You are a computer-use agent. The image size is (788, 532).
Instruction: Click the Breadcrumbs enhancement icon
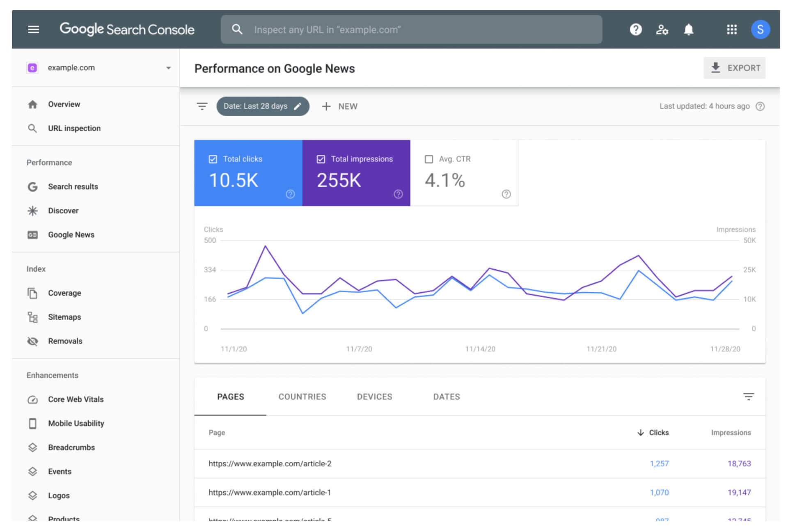[x=32, y=447]
